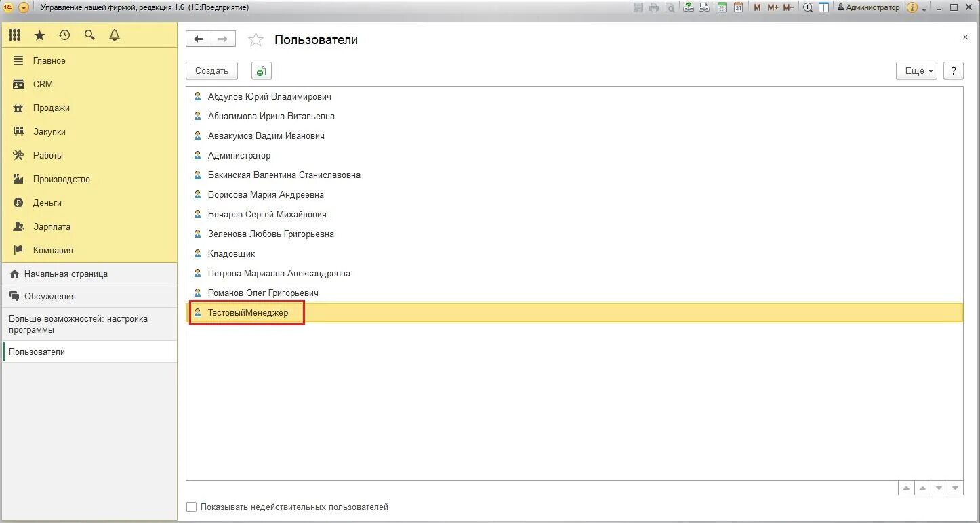Click the save diskette icon in title bar
This screenshot has width=980, height=523.
638,7
